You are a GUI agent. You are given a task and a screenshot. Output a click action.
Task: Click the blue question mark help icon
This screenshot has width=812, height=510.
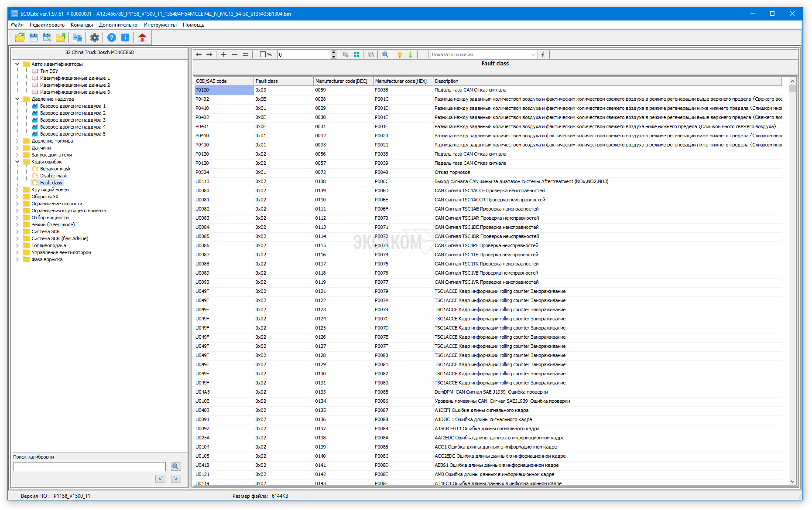click(x=112, y=37)
